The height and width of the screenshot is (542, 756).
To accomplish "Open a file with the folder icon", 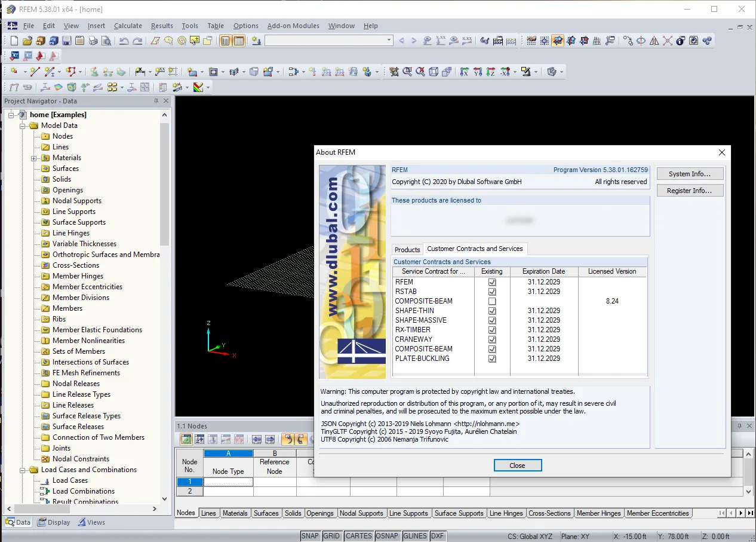I will (27, 41).
